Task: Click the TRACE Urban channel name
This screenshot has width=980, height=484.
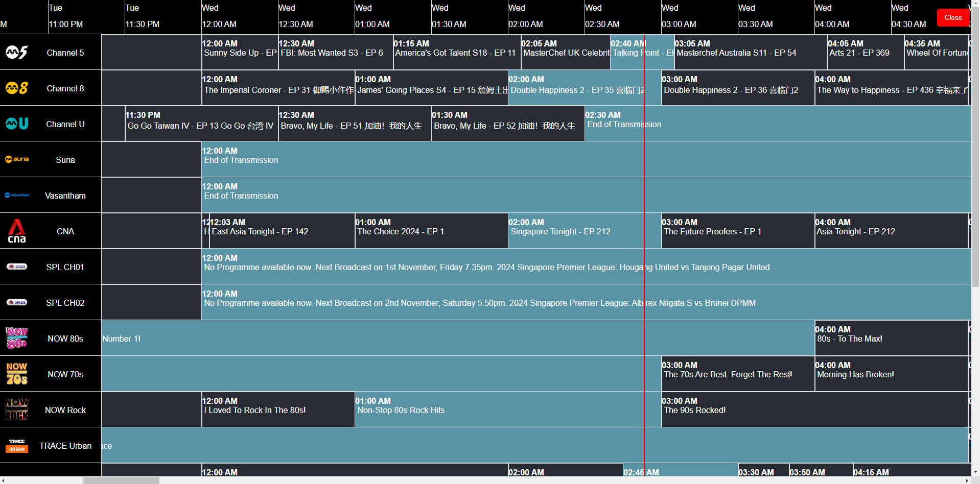Action: click(x=65, y=446)
